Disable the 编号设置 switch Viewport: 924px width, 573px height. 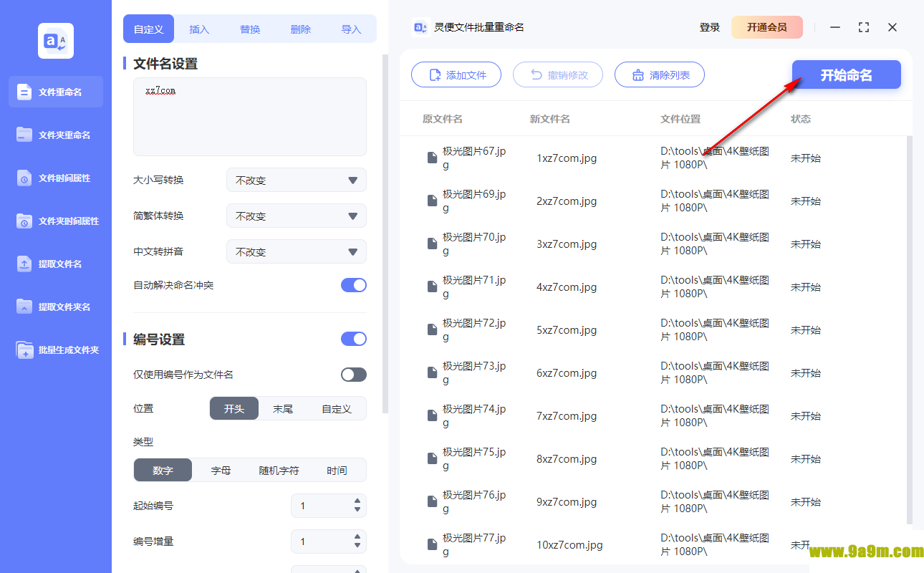tap(354, 339)
